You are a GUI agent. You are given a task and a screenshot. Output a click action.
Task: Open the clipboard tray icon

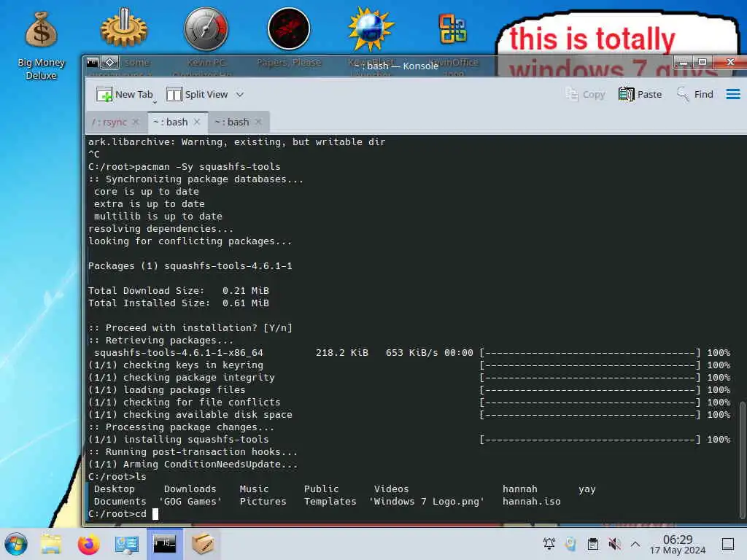[x=592, y=543]
